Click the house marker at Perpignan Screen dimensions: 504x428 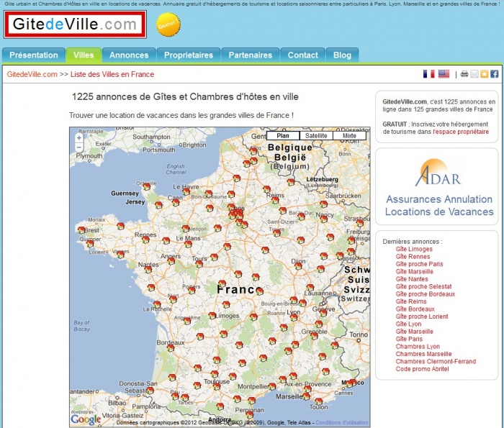click(x=250, y=415)
